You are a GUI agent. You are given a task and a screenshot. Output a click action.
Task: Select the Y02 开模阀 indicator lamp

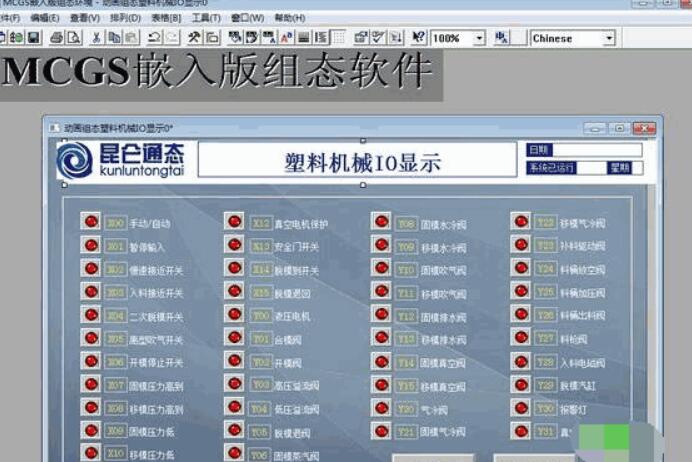coord(234,361)
